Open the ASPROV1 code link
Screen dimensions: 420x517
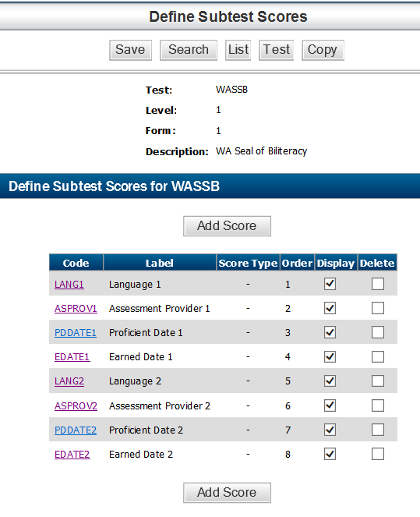click(x=76, y=309)
